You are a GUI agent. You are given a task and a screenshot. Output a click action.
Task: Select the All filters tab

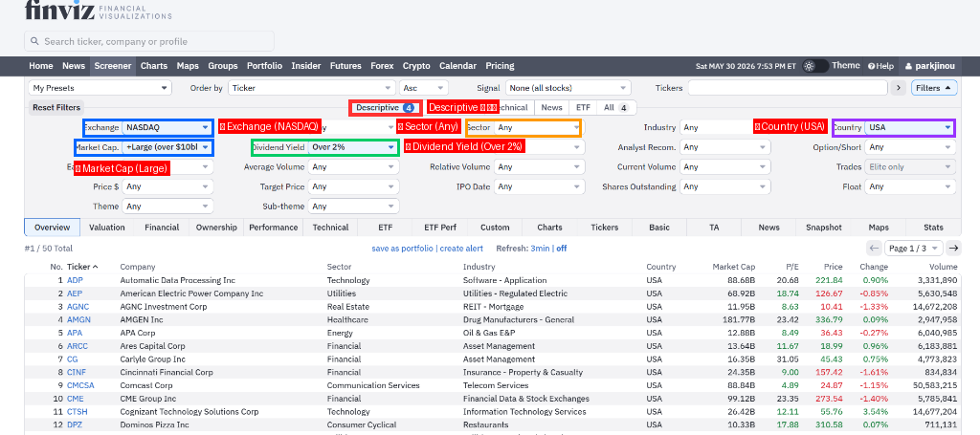615,107
